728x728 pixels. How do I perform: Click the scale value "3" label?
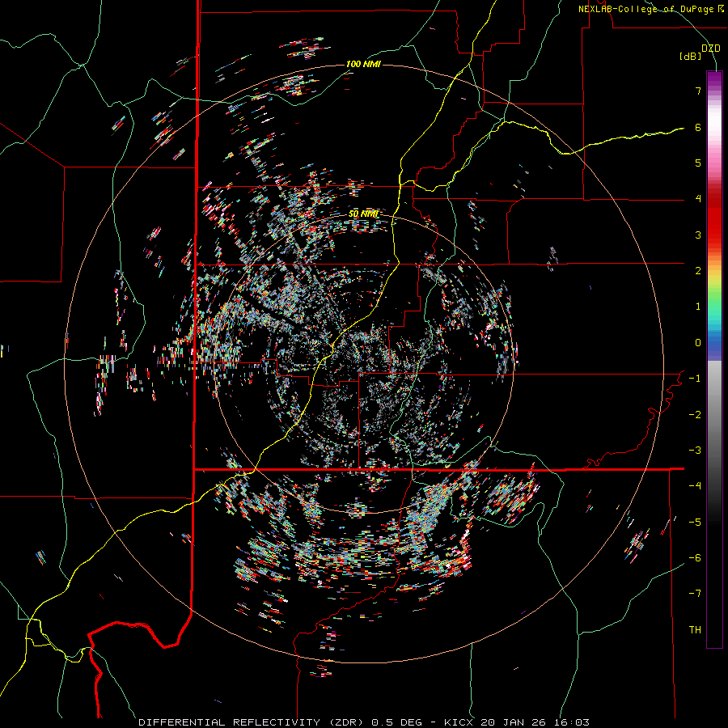(698, 235)
